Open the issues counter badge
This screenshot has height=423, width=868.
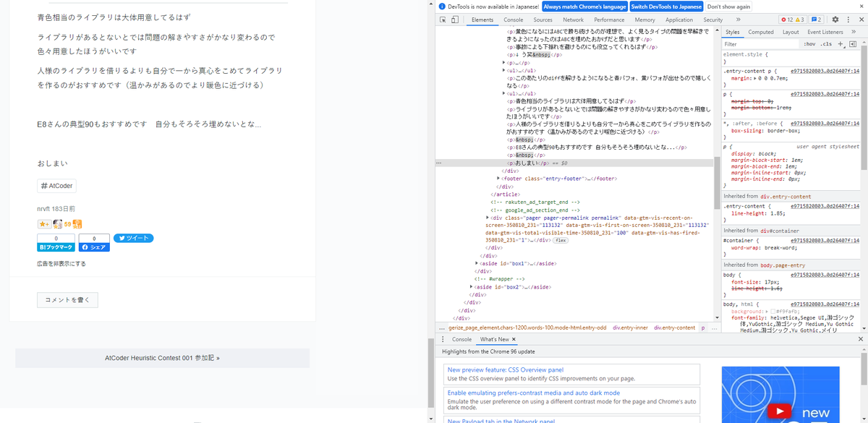pyautogui.click(x=816, y=20)
